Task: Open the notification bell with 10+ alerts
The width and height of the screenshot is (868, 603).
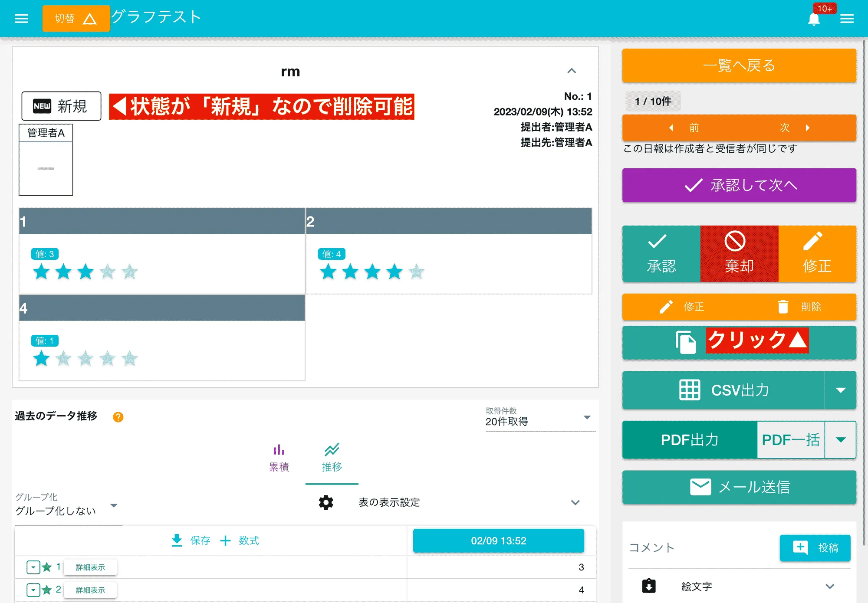Action: (x=815, y=18)
